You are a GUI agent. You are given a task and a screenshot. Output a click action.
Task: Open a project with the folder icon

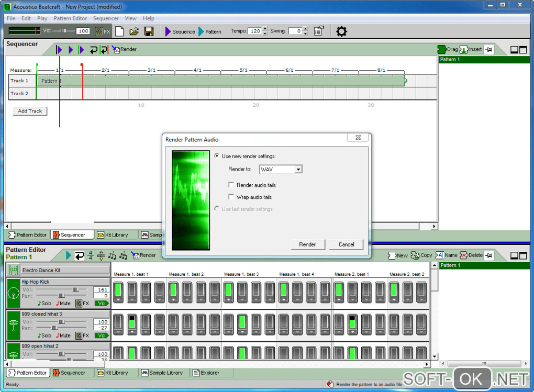134,31
